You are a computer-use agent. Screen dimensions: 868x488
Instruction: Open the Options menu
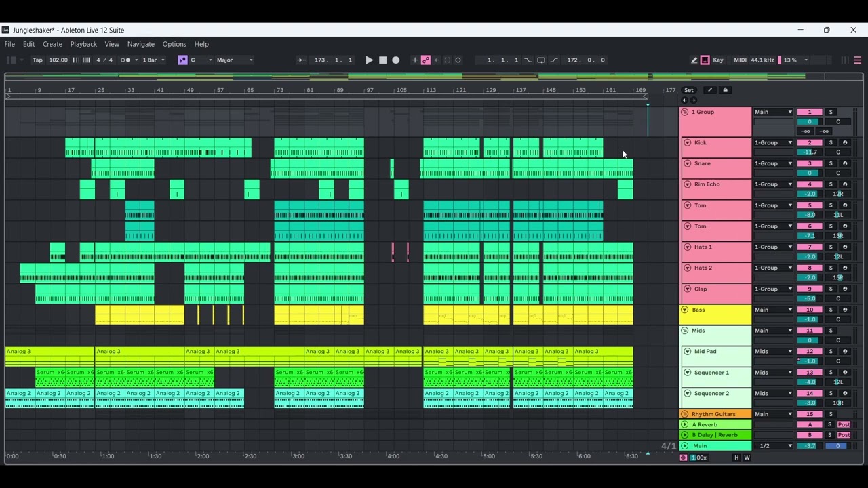(x=174, y=44)
